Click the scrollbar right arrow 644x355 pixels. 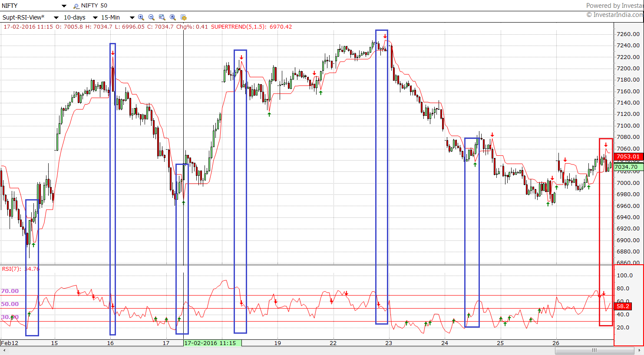(x=640, y=350)
